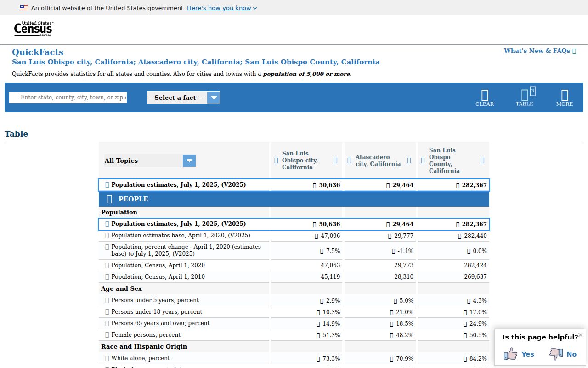Click info icon beside Female persons, percent
This screenshot has height=368, width=588.
pyautogui.click(x=107, y=334)
